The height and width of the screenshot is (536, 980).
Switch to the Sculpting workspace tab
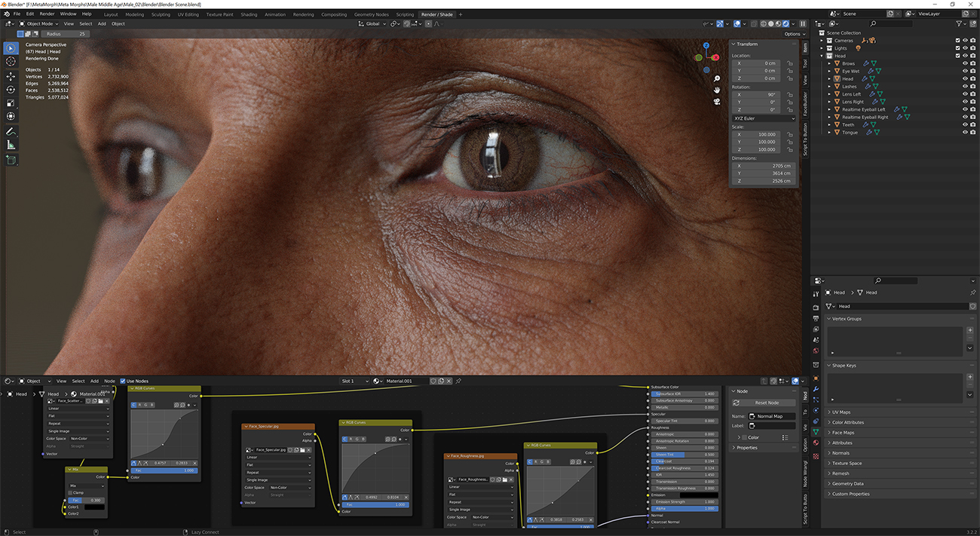161,14
